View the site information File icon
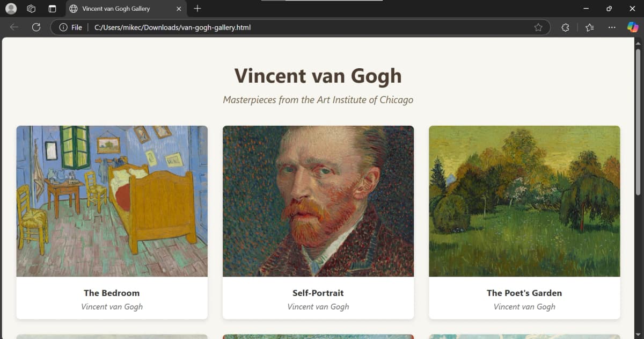 (x=71, y=27)
